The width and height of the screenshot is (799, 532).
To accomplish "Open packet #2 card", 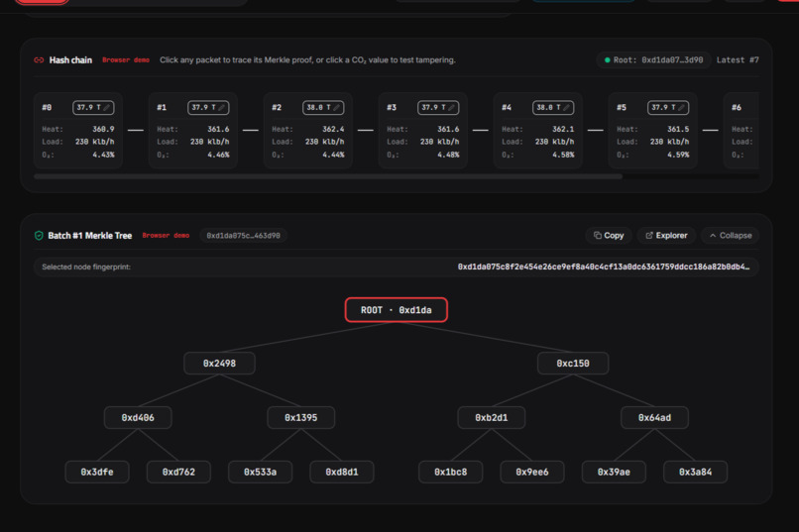I will click(307, 131).
